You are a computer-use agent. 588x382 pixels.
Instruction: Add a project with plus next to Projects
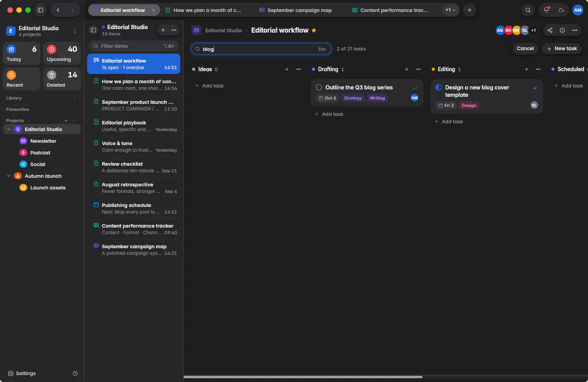pos(66,120)
